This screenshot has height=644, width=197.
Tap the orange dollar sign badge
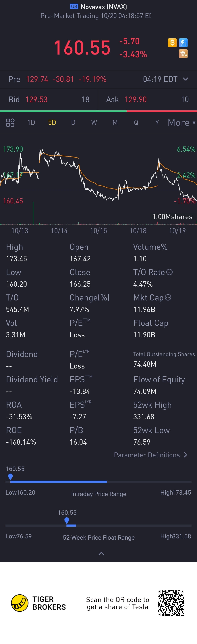pyautogui.click(x=172, y=43)
